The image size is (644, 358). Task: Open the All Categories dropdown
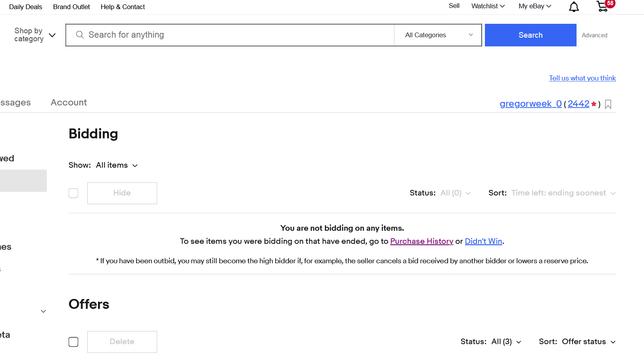438,35
